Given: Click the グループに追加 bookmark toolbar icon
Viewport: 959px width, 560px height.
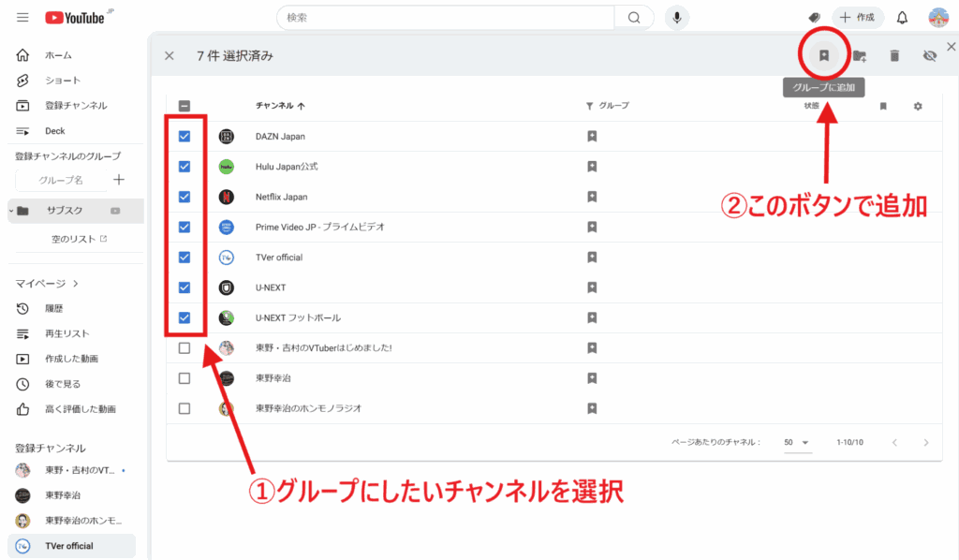Looking at the screenshot, I should click(824, 55).
